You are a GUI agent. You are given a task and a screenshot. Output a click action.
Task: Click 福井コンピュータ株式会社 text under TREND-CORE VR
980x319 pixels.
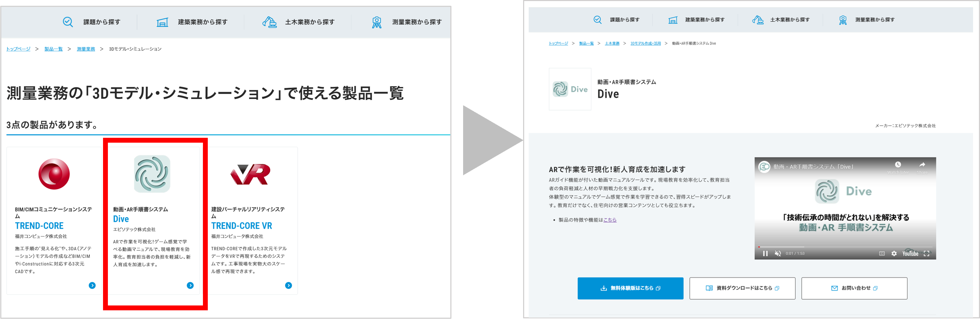click(x=237, y=236)
